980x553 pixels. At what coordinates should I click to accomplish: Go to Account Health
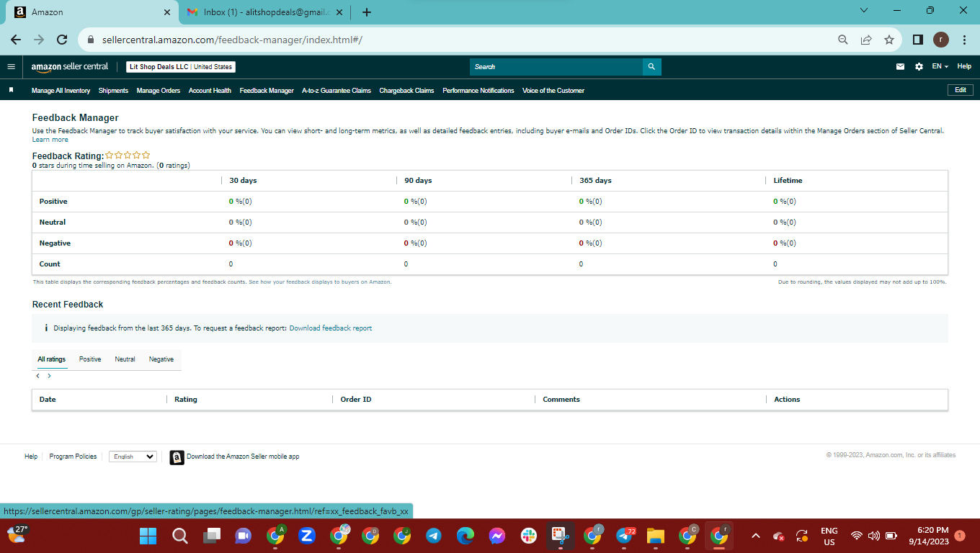point(210,91)
